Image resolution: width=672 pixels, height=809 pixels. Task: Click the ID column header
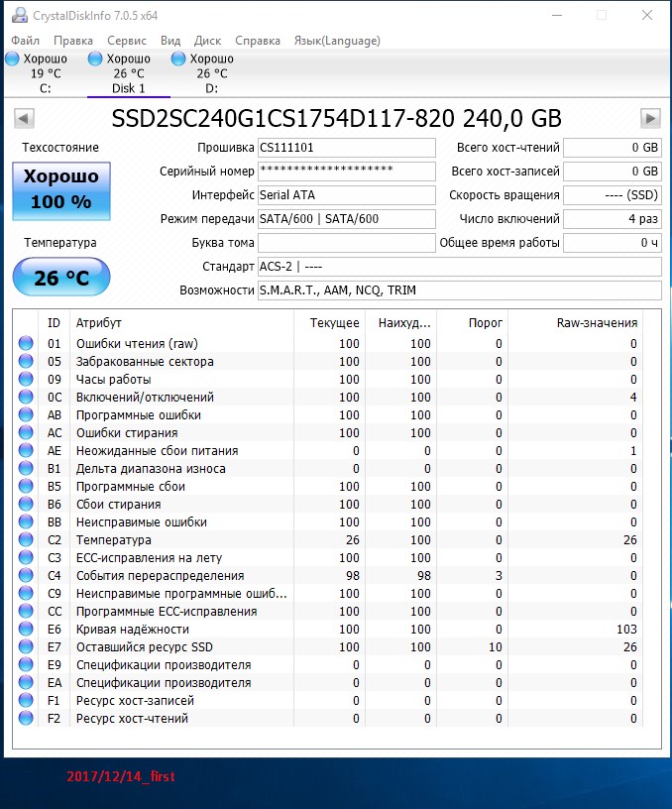(55, 323)
